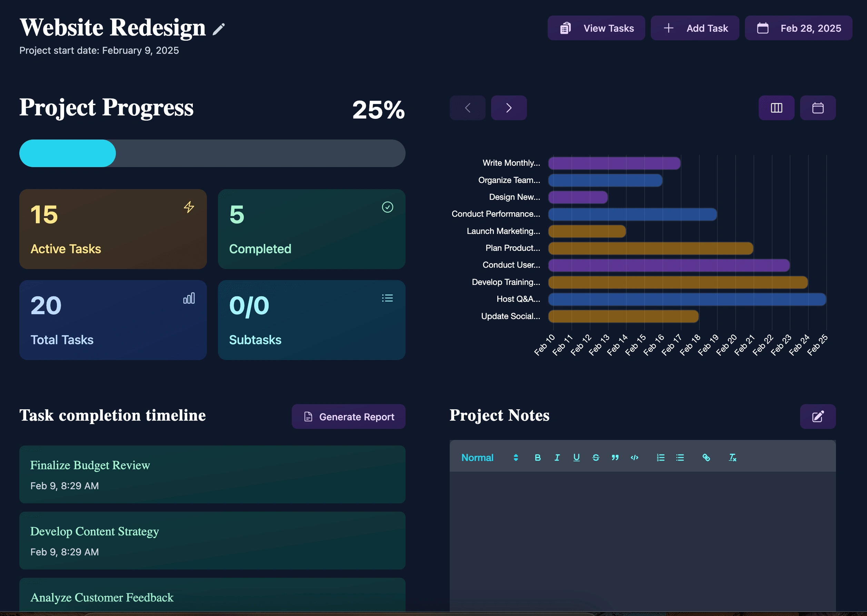
Task: Click the View Tasks clipboard icon
Action: click(565, 28)
